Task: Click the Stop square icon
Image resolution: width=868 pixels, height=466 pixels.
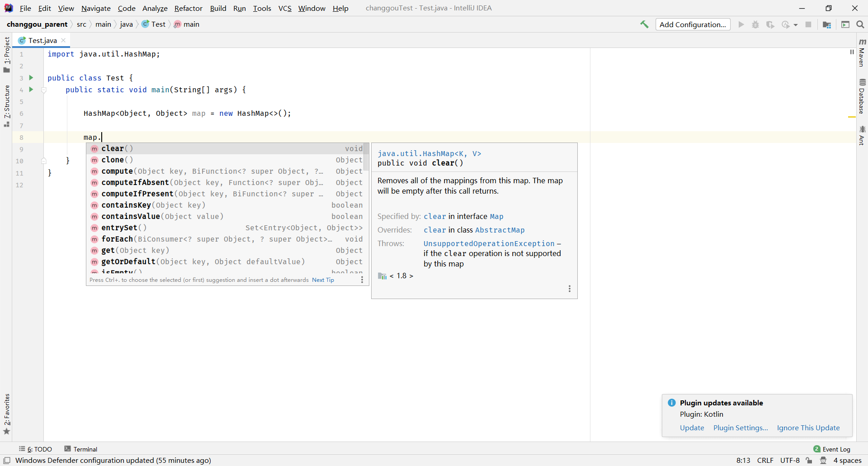Action: coord(808,24)
